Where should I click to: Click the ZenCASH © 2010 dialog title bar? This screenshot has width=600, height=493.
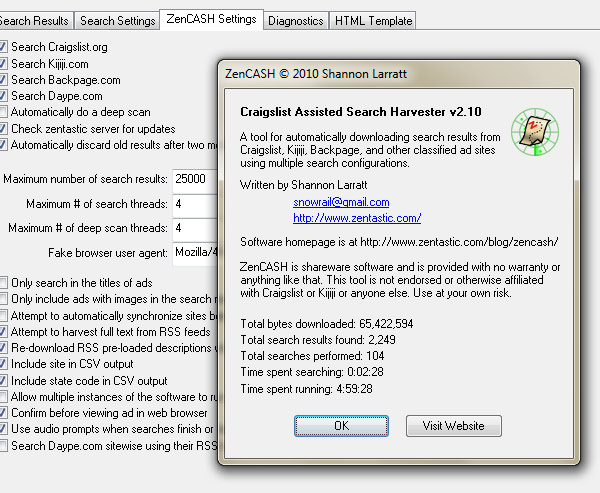398,73
